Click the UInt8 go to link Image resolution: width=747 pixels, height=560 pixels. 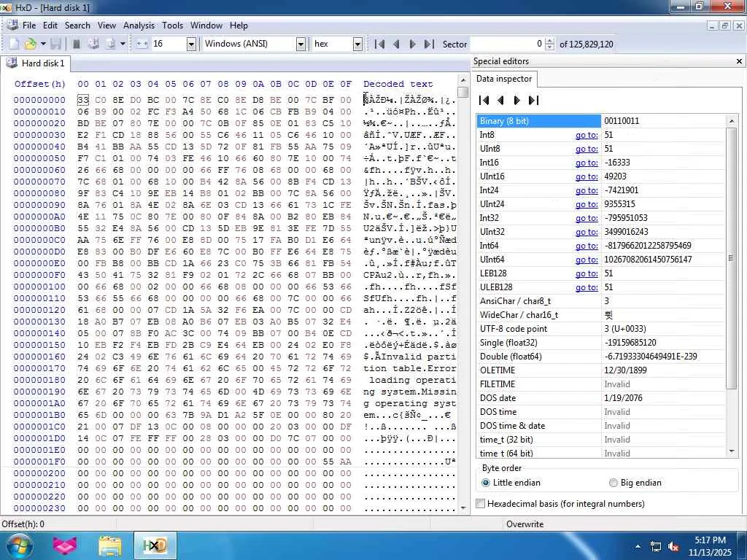[x=587, y=149]
